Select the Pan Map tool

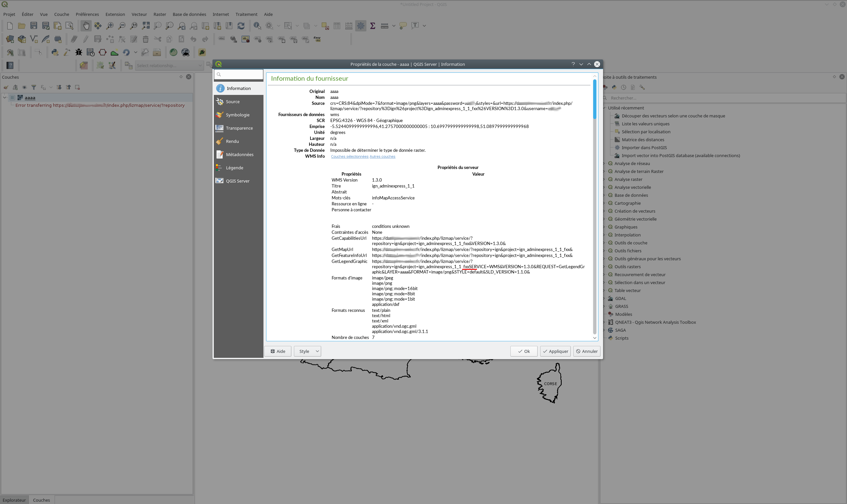86,25
